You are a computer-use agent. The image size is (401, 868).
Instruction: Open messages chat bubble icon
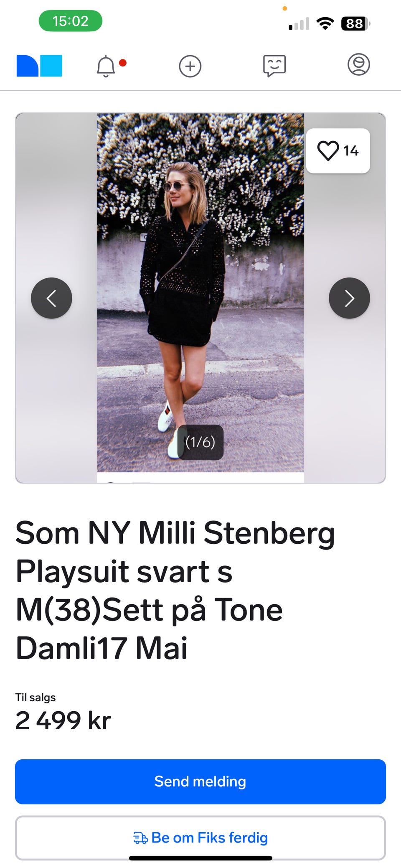click(x=274, y=66)
